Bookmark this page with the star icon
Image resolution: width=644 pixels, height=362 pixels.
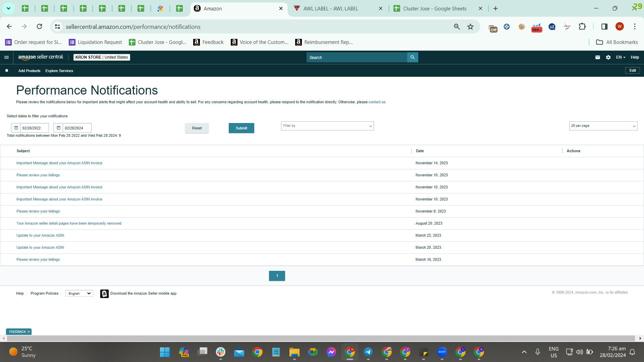click(x=471, y=26)
